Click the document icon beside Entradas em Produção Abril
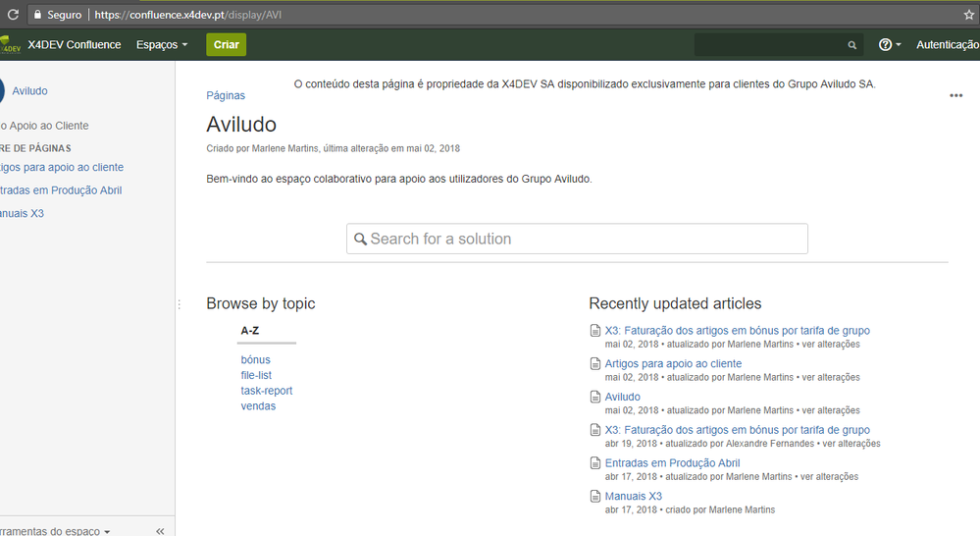The image size is (980, 536). click(595, 463)
